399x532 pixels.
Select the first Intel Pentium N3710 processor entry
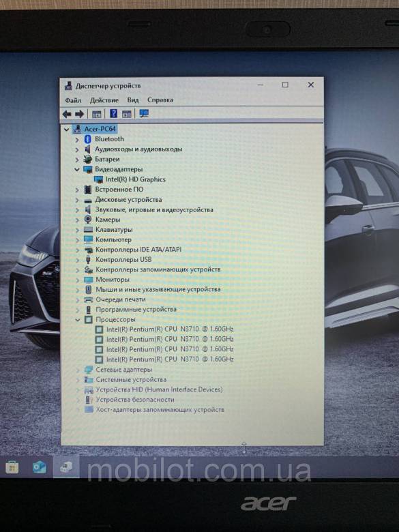pyautogui.click(x=170, y=329)
